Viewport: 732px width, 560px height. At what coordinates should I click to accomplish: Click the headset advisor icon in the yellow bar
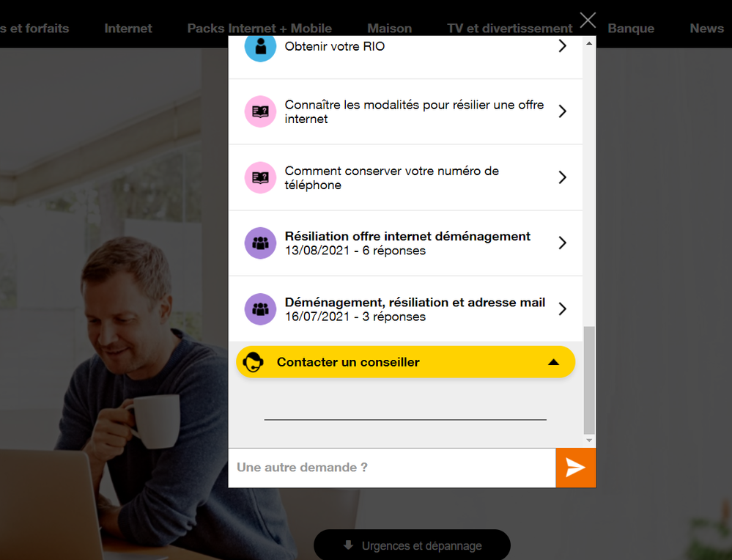tap(253, 362)
